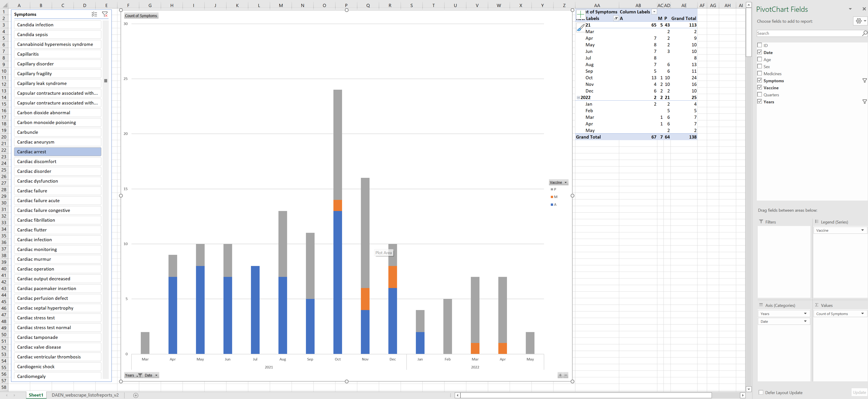Check the Medicines field checkbox
This screenshot has width=868, height=399.
[760, 74]
